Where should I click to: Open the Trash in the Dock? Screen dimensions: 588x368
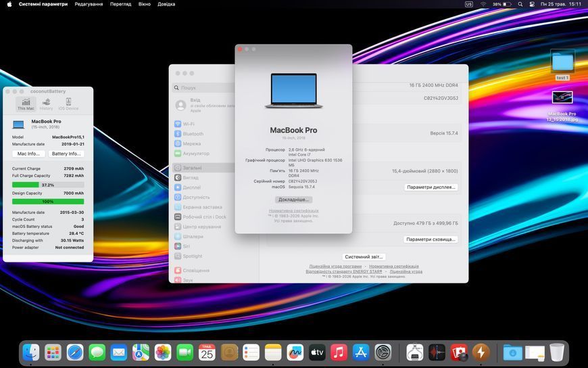pyautogui.click(x=557, y=352)
